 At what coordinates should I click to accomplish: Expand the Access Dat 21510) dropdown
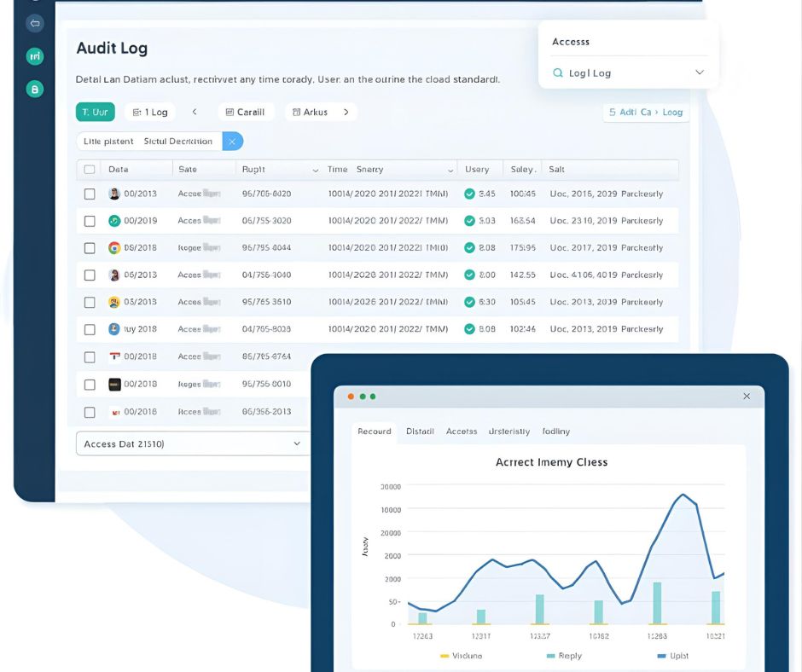coord(297,444)
